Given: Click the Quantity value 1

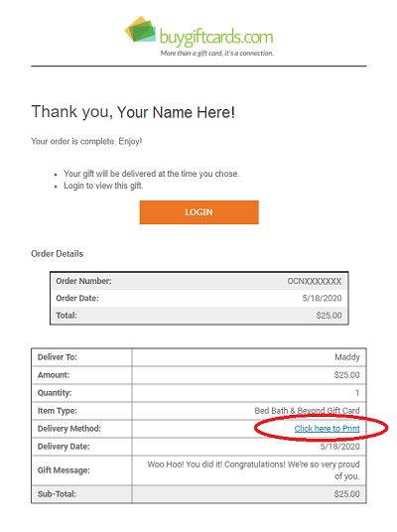Looking at the screenshot, I should click(x=357, y=393).
